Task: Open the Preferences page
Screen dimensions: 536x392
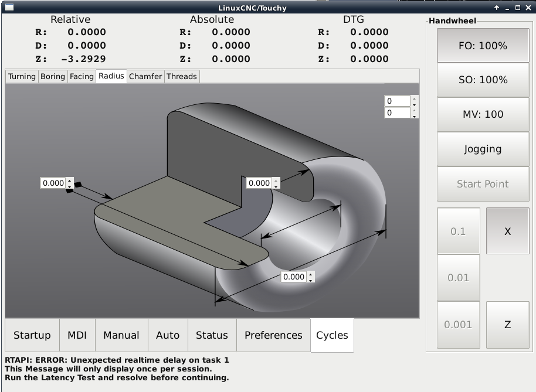Action: (273, 335)
